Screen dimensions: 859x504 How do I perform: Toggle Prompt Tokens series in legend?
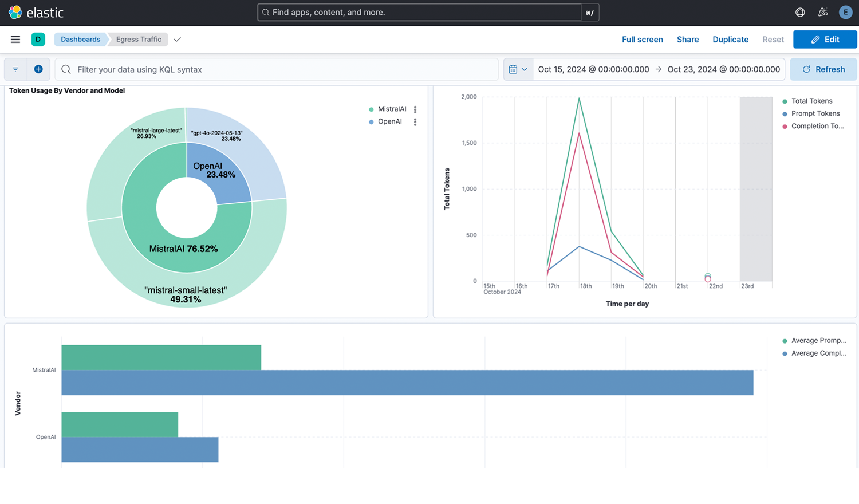[x=815, y=113]
